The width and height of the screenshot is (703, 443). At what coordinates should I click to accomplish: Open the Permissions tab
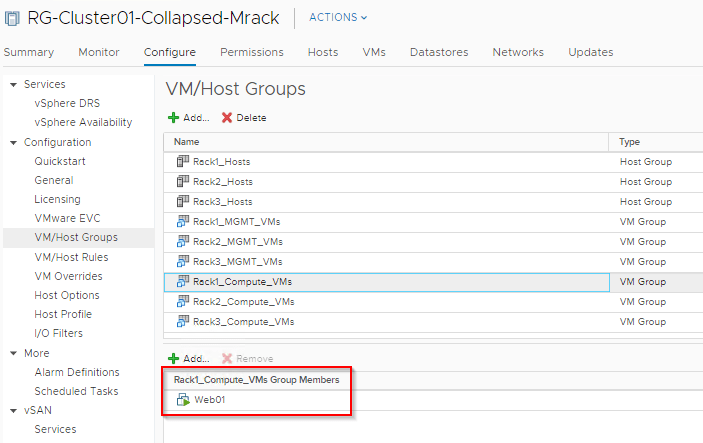pyautogui.click(x=252, y=52)
